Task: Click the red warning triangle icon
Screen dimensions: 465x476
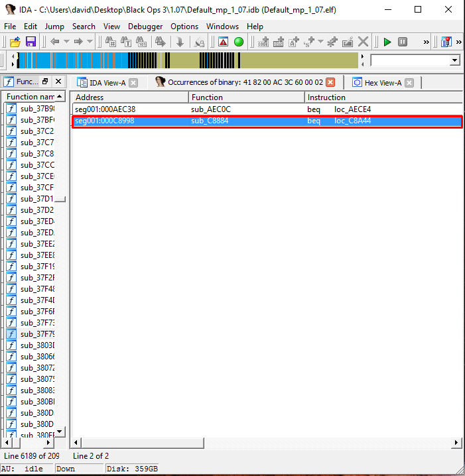Action: pos(224,42)
